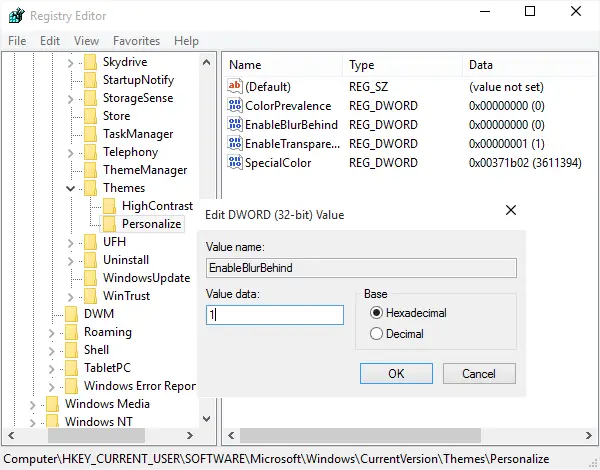
Task: Click the EnableTranspare... DWORD icon
Action: pyautogui.click(x=235, y=143)
